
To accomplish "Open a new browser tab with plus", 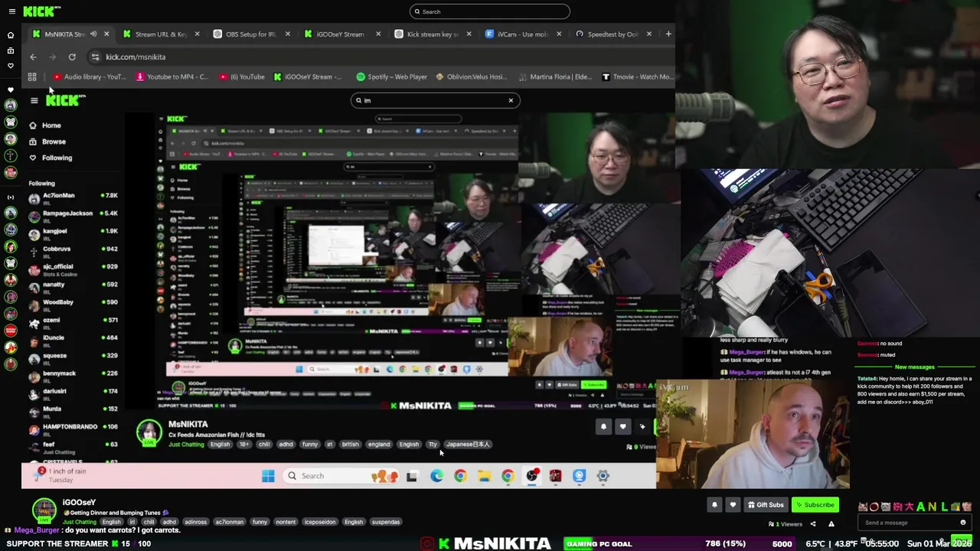I will point(668,34).
